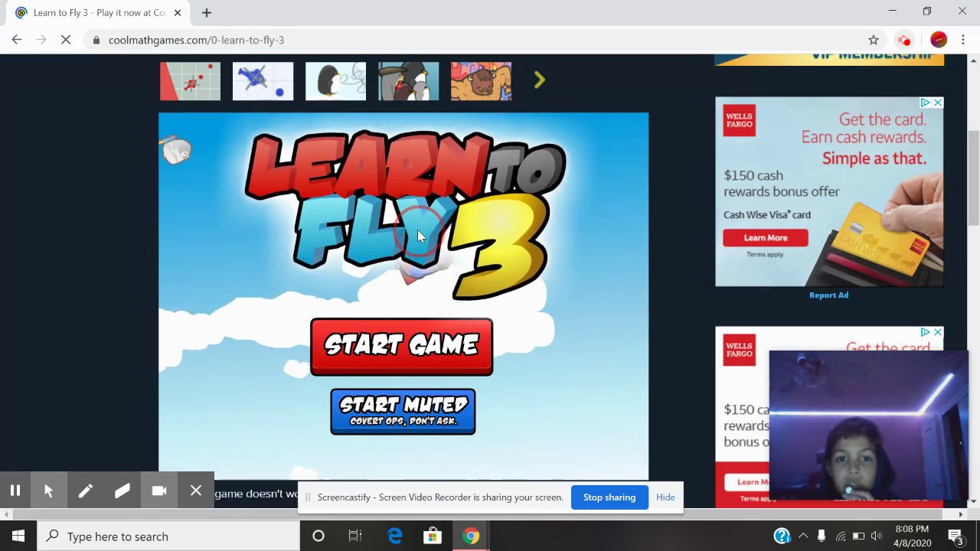
Task: Toggle the Screencastify webcam icon
Action: pos(158,491)
